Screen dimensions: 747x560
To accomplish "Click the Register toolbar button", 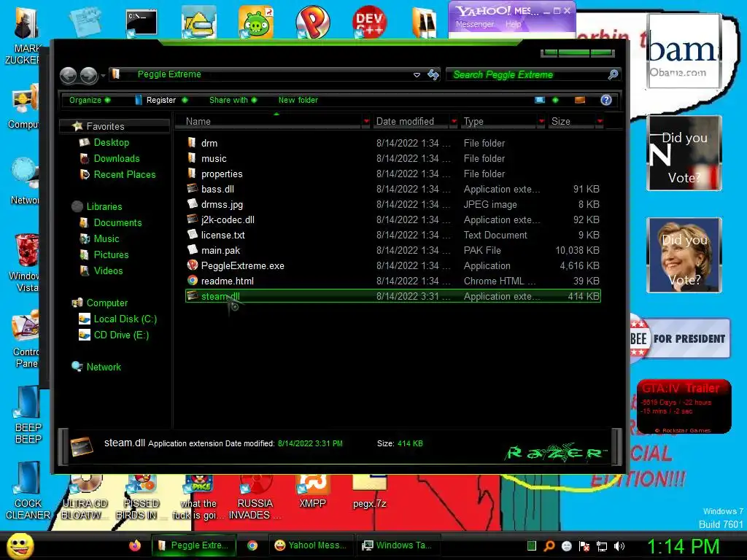I will (x=160, y=100).
